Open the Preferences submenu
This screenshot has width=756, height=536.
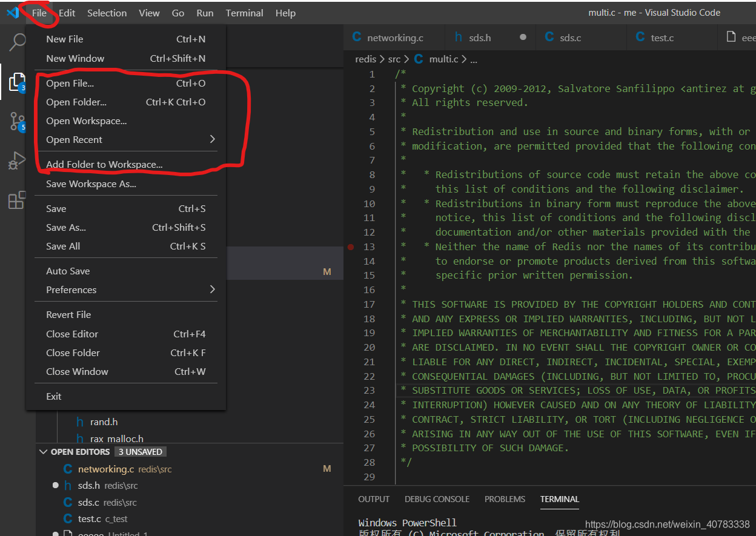72,290
